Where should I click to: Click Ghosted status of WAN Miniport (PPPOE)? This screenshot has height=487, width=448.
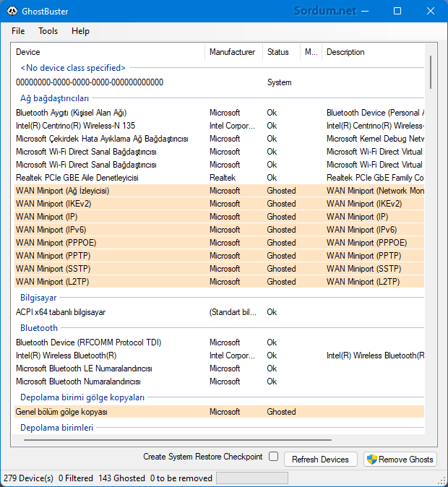(281, 243)
